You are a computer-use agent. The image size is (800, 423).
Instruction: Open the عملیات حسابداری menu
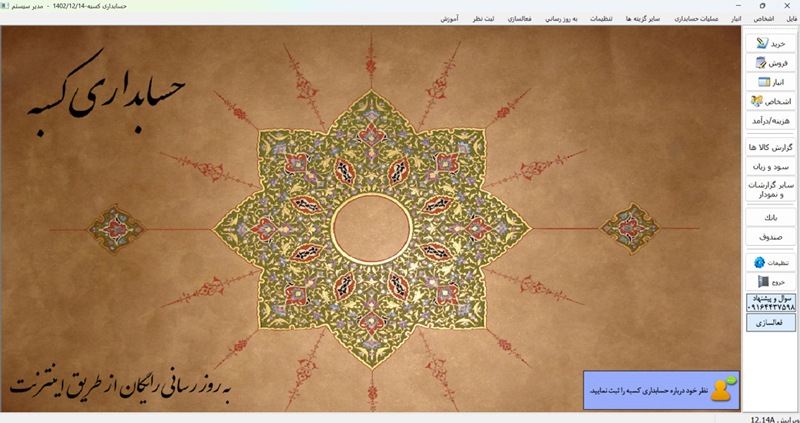click(x=696, y=19)
